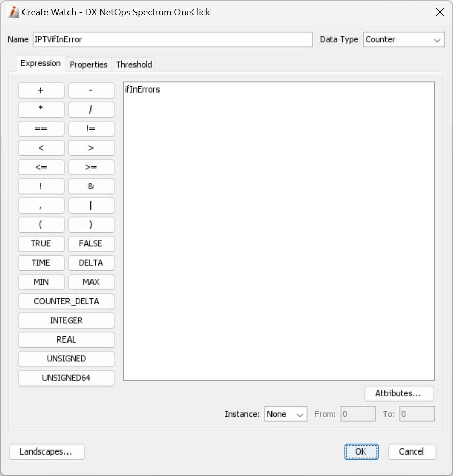This screenshot has width=453, height=476.
Task: Insert the INTEGER cast
Action: tap(66, 321)
